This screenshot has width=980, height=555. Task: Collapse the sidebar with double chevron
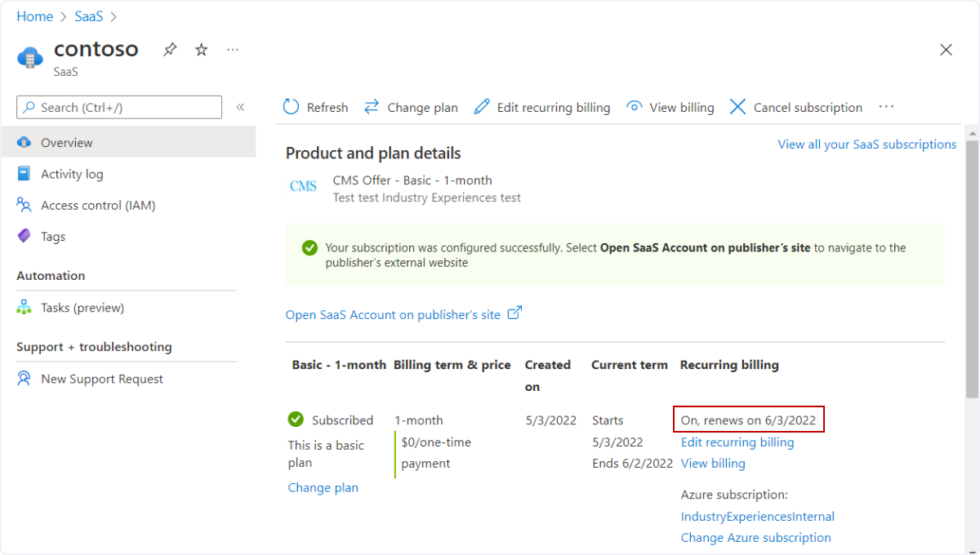click(x=240, y=107)
